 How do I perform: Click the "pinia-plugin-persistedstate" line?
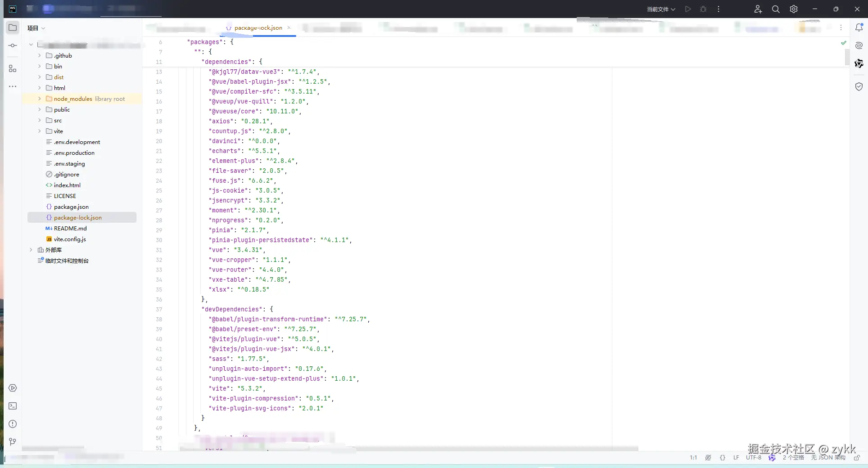tap(280, 240)
